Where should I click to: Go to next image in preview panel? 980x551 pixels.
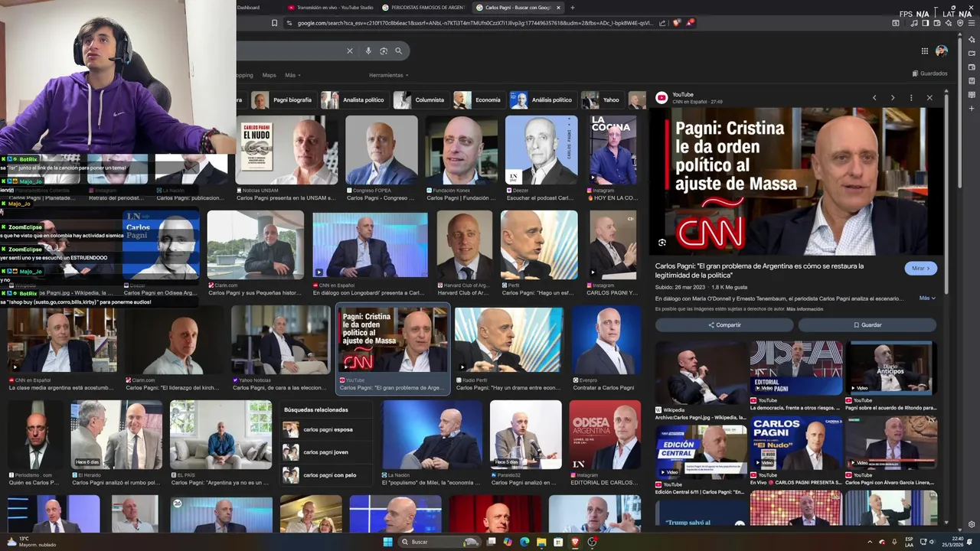893,98
